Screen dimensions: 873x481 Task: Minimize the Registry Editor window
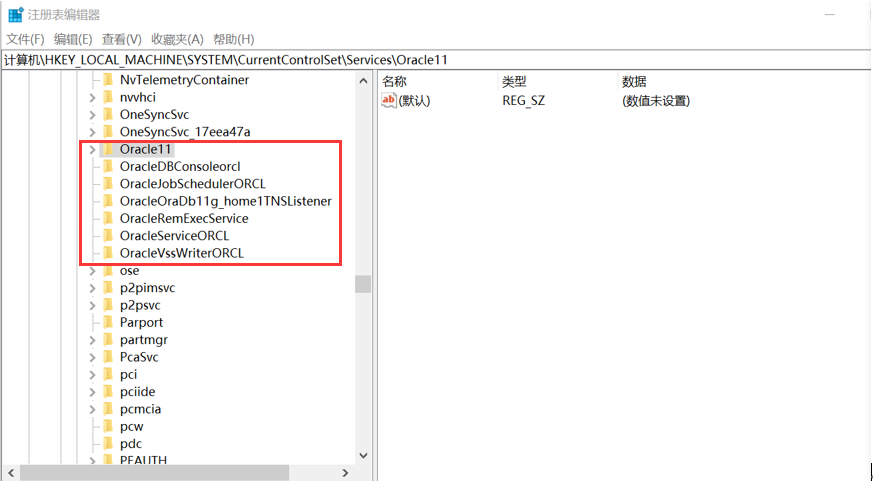pyautogui.click(x=830, y=14)
